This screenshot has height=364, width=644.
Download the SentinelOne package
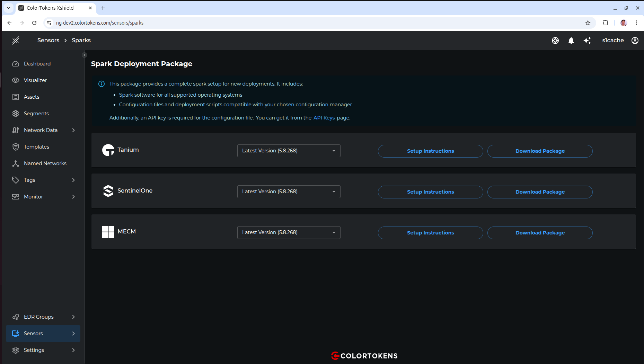tap(540, 192)
